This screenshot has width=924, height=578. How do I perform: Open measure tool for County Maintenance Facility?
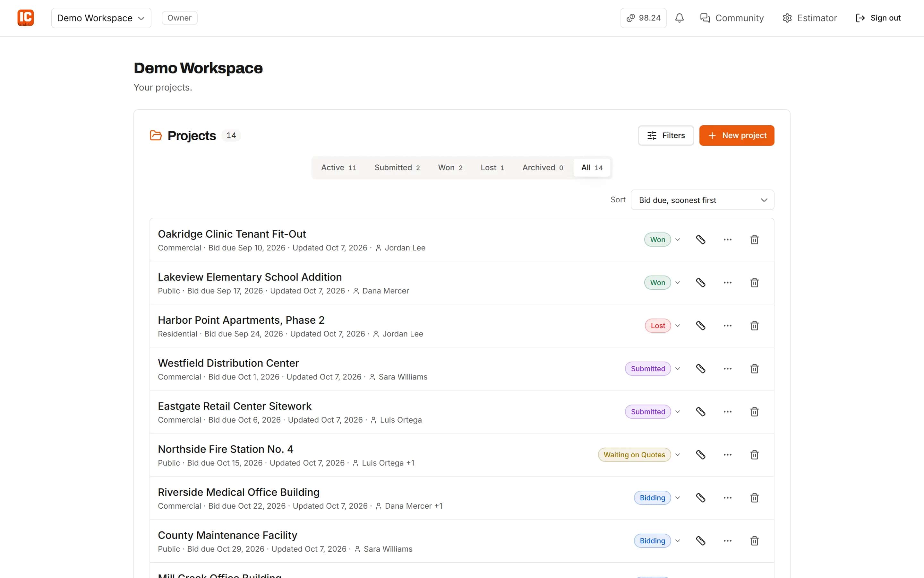[x=700, y=540]
